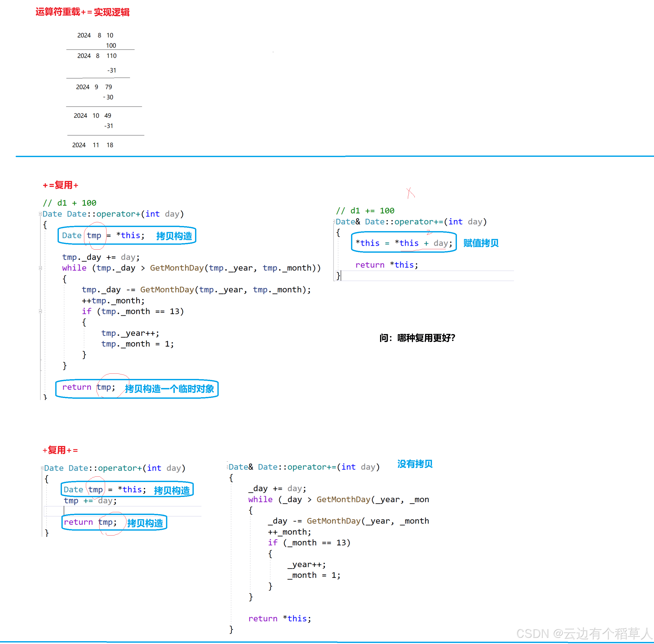The height and width of the screenshot is (644, 654).
Task: Collapse the first Date::operator+ function fold marker
Action: [40, 214]
